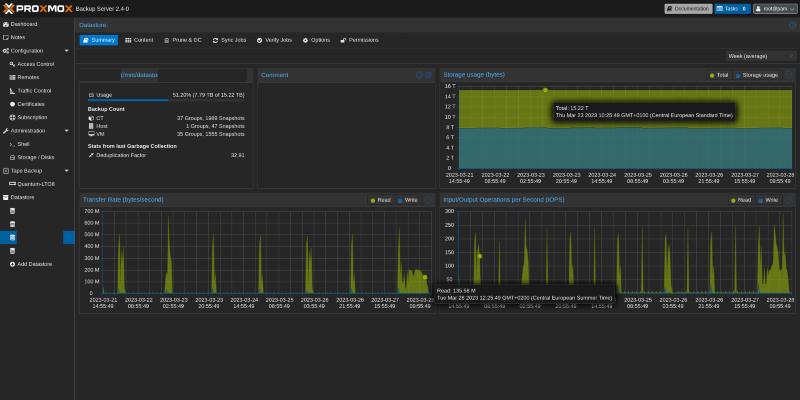The height and width of the screenshot is (400, 800).
Task: Toggle Storage usage series in the legend
Action: [756, 75]
